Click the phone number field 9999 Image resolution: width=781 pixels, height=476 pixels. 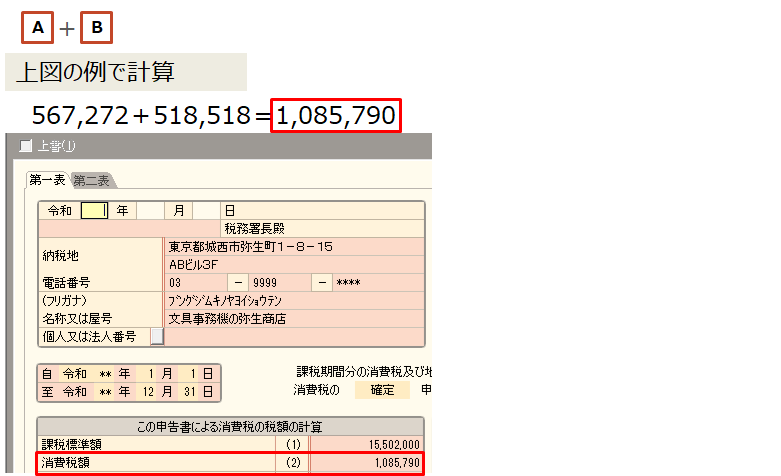pos(280,283)
